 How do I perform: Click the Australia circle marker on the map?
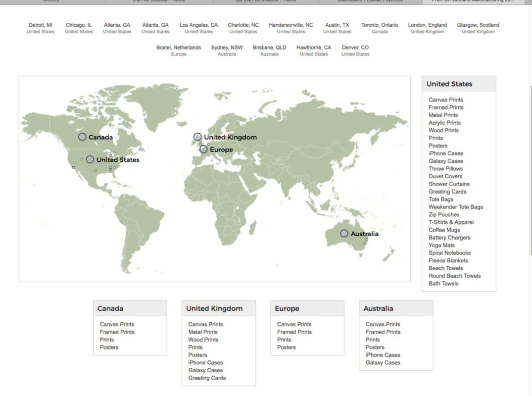344,234
